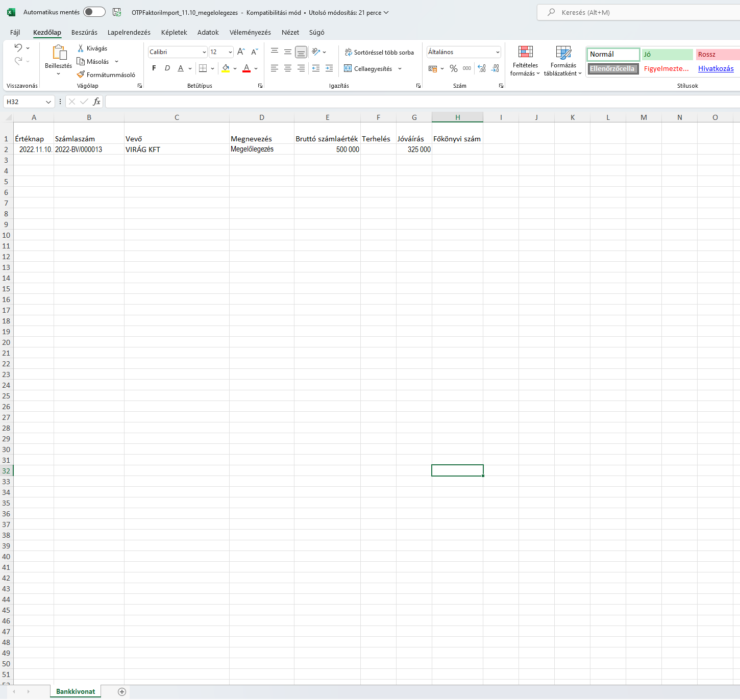Screen dimensions: 740x700
Task: Open the font size dropdown
Action: tap(229, 52)
